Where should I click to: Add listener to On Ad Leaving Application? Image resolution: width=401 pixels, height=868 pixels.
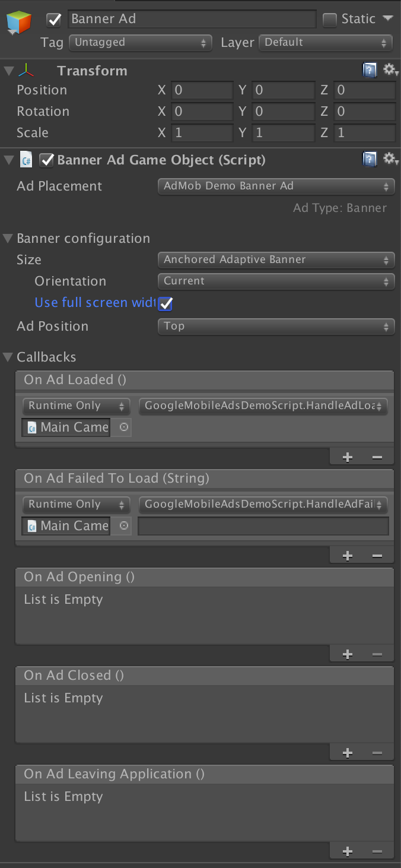point(348,851)
